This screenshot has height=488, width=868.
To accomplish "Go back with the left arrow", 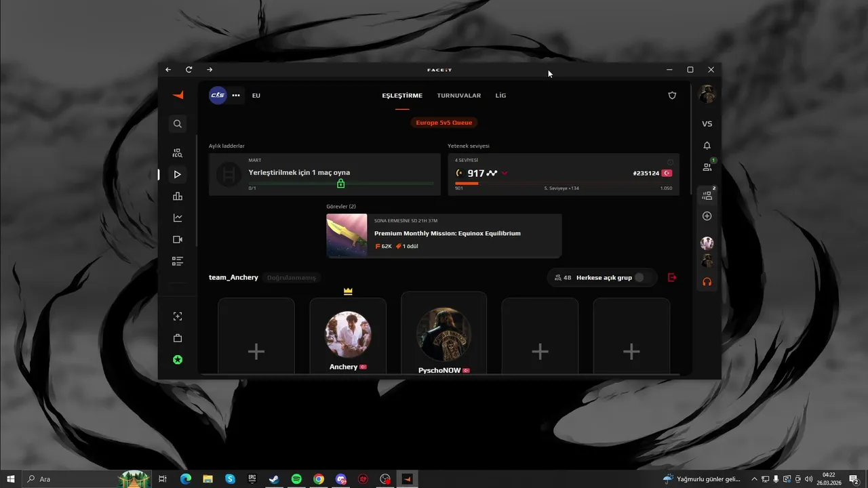I will point(168,70).
